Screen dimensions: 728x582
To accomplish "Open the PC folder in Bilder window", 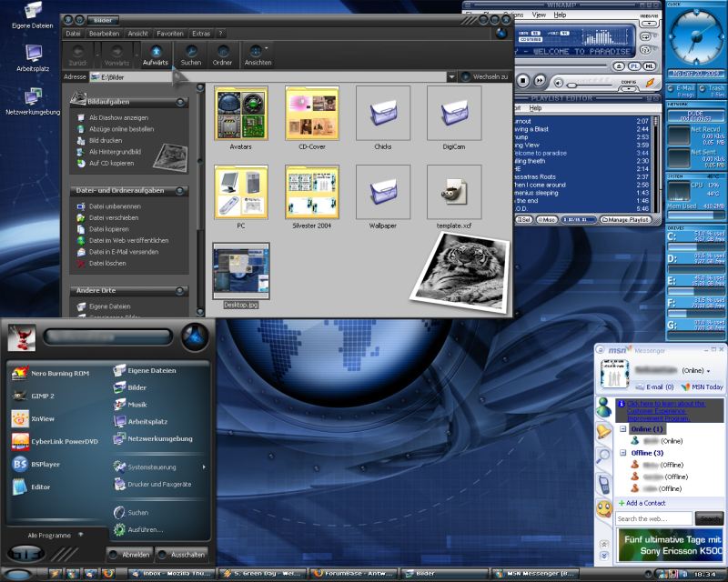I will coord(241,192).
